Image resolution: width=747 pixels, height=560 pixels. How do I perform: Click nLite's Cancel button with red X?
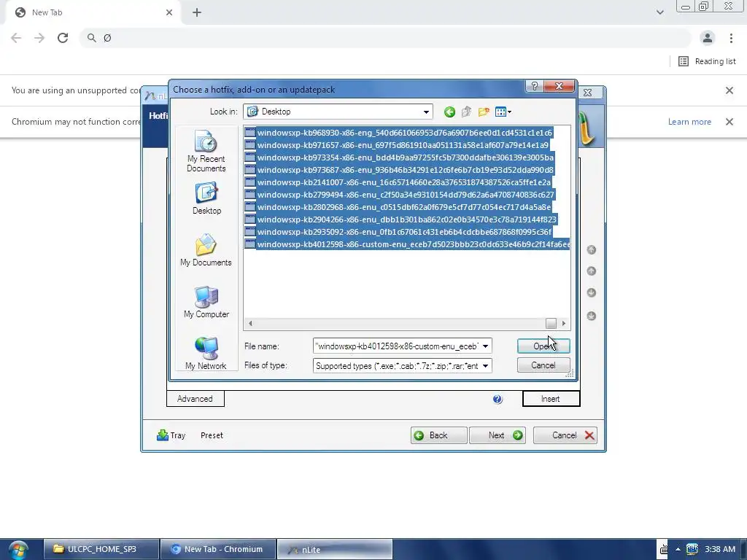565,435
